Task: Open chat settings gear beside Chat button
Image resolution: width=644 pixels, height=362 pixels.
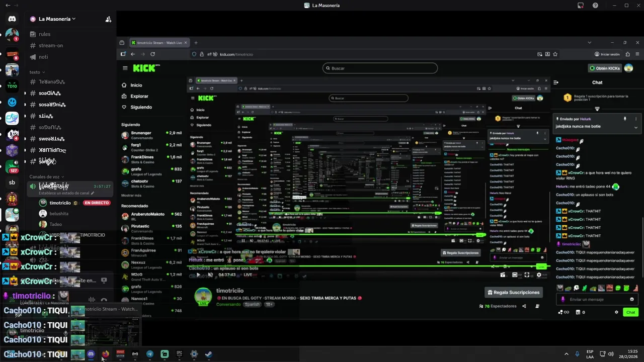Action: 616,312
